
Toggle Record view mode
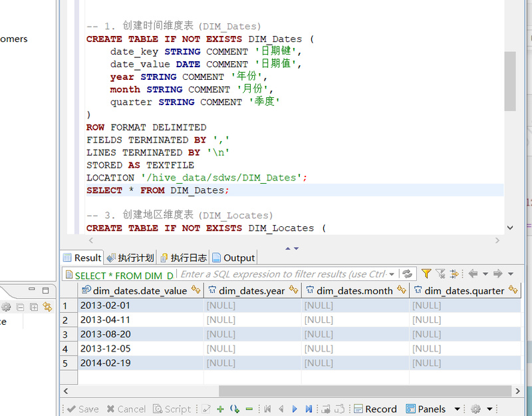(x=375, y=409)
